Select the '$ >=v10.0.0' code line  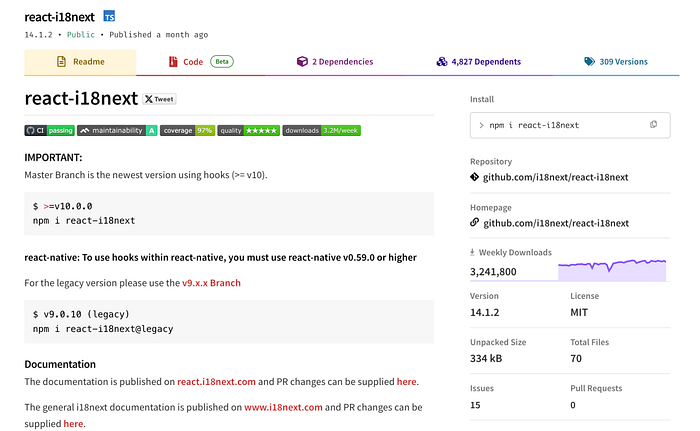(62, 206)
